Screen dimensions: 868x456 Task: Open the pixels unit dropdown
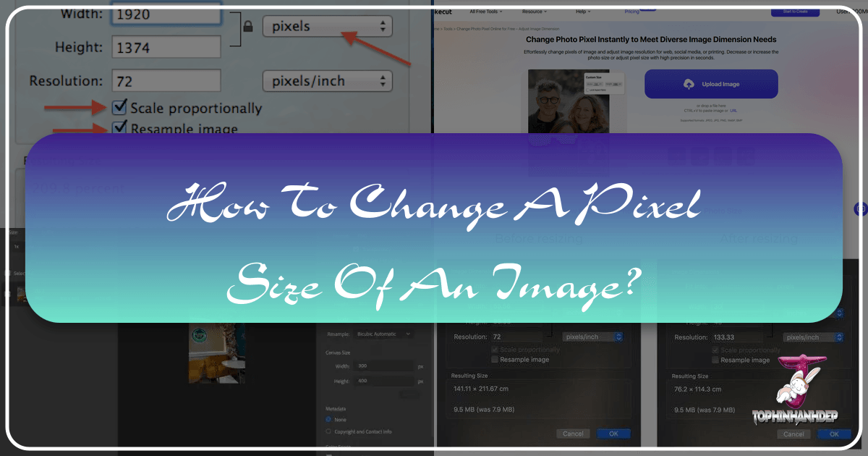point(327,27)
